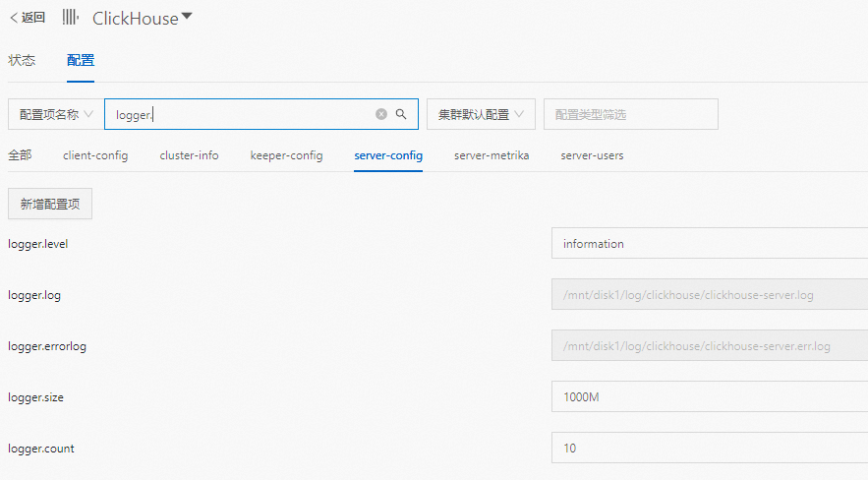Click the logger.log path field

click(x=710, y=294)
